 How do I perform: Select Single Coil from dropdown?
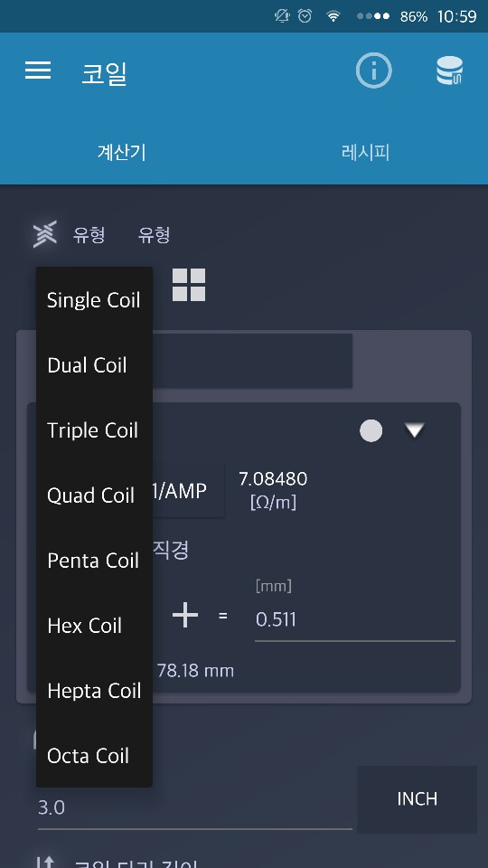point(94,300)
